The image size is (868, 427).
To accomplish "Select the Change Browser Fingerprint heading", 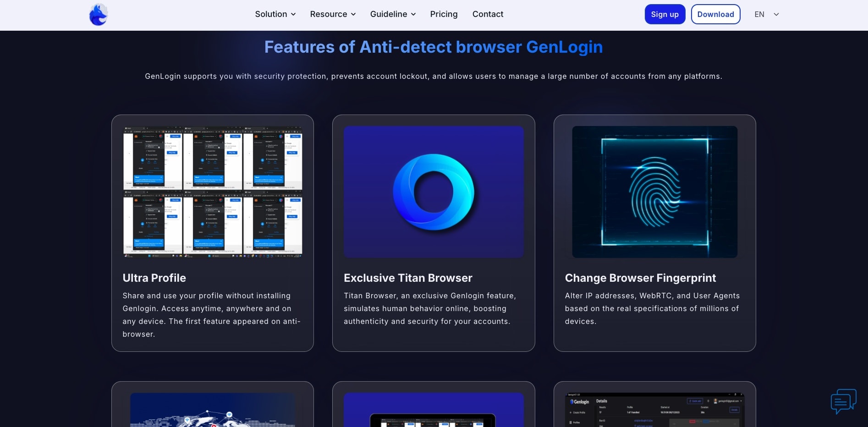I will click(640, 278).
